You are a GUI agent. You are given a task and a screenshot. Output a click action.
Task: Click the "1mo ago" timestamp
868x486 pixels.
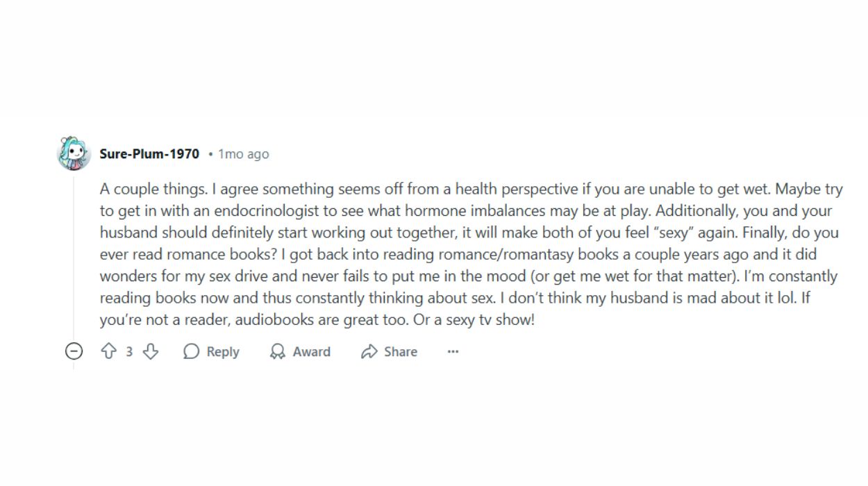click(x=243, y=154)
